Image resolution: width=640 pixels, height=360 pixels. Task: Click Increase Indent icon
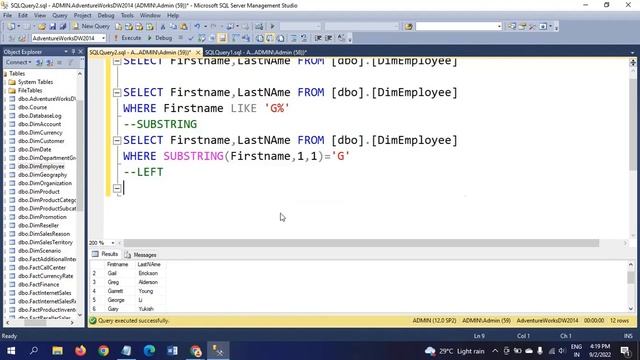pos(329,38)
